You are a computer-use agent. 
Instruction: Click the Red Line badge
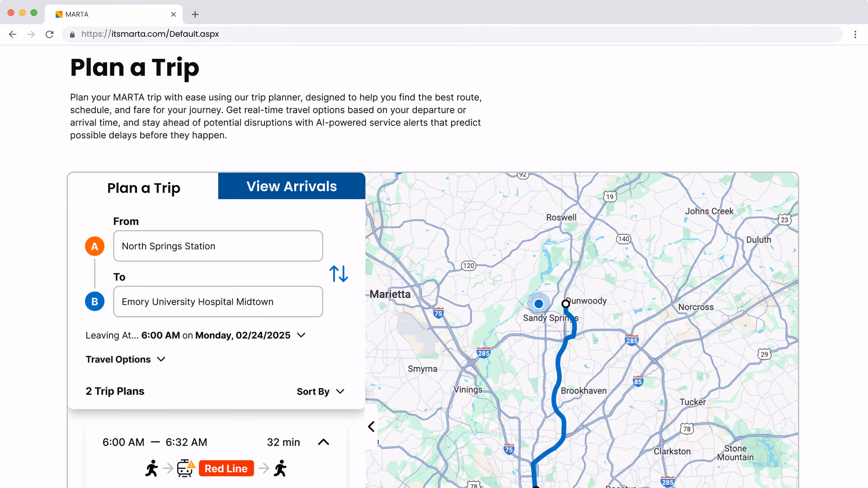click(226, 469)
